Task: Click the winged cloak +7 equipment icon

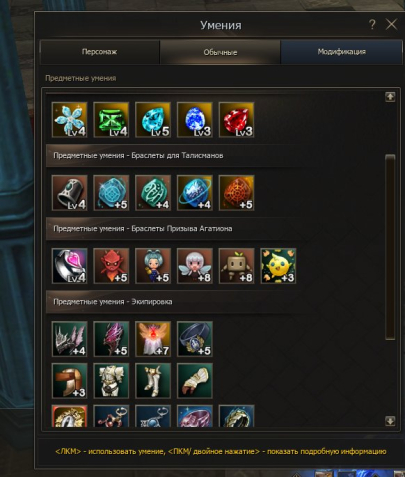Action: [x=153, y=339]
